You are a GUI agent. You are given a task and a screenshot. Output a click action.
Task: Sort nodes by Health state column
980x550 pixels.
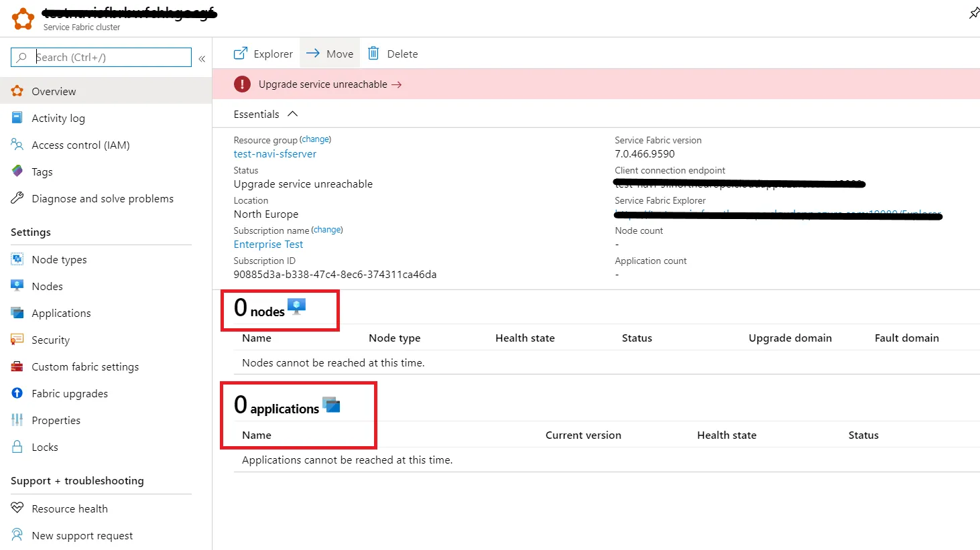tap(525, 338)
